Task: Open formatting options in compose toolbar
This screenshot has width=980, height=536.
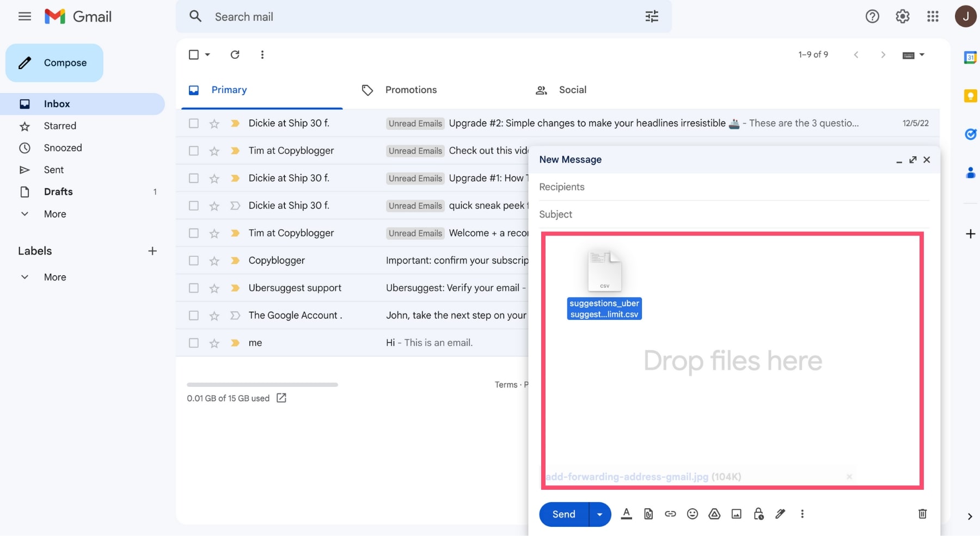Action: (x=626, y=514)
